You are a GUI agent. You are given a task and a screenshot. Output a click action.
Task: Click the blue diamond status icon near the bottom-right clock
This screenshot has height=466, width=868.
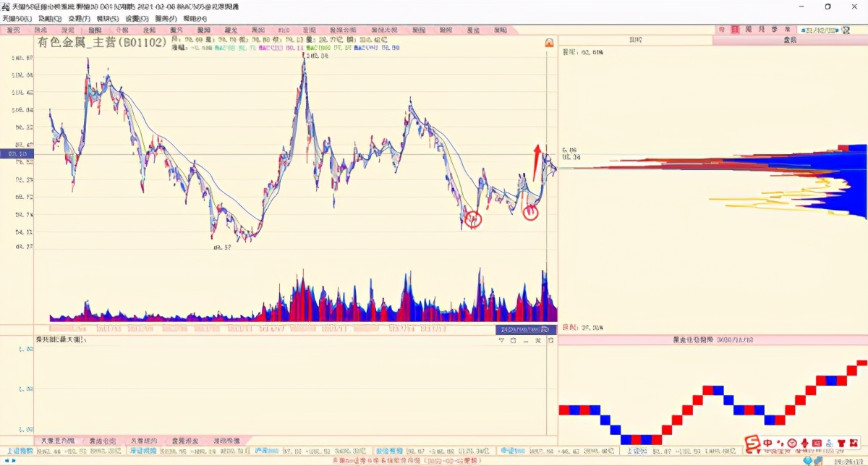807,461
